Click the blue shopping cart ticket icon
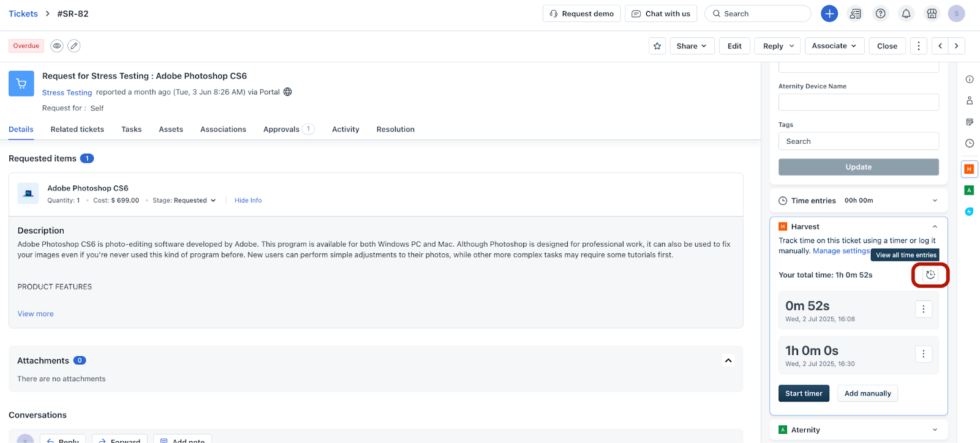Image resolution: width=980 pixels, height=443 pixels. coord(21,84)
